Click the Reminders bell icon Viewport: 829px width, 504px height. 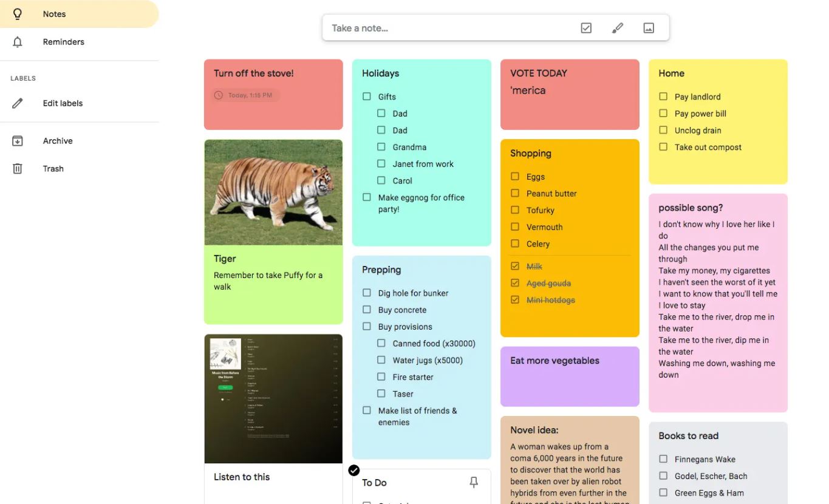[18, 42]
